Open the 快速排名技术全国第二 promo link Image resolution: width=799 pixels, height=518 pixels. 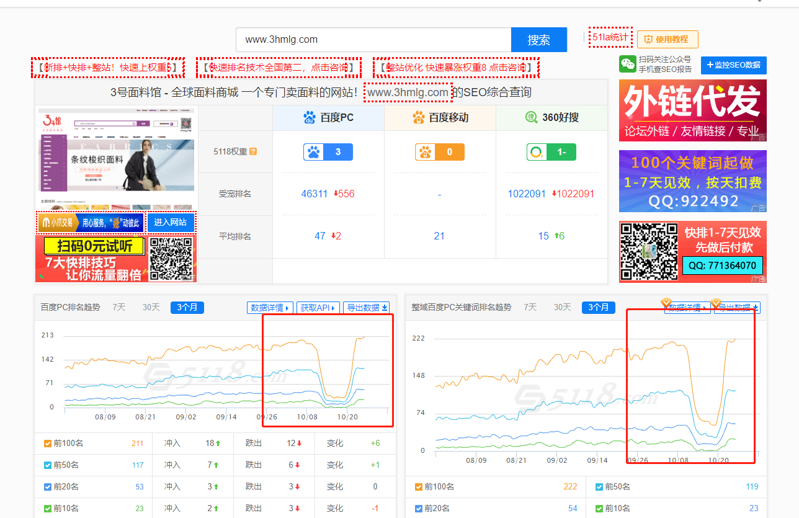279,67
